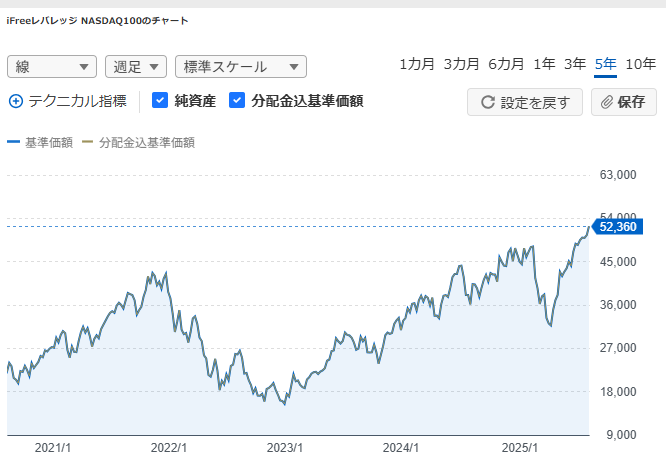
Task: Open the 線 chart type dropdown
Action: (x=52, y=67)
